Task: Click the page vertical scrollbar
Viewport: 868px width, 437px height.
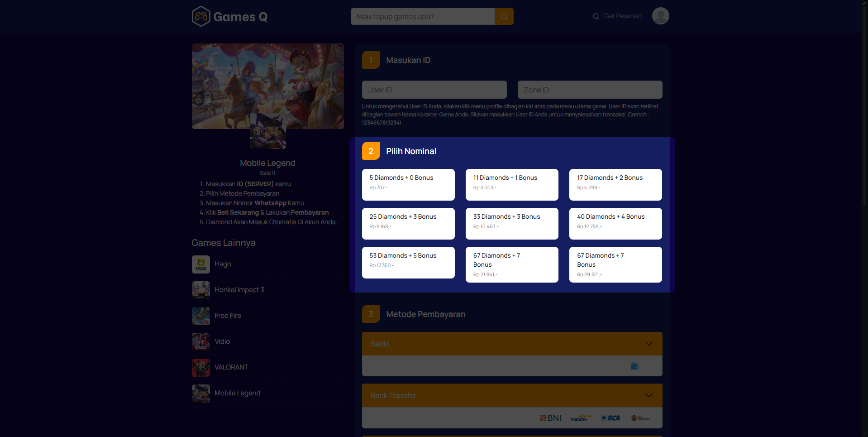Action: tap(864, 218)
